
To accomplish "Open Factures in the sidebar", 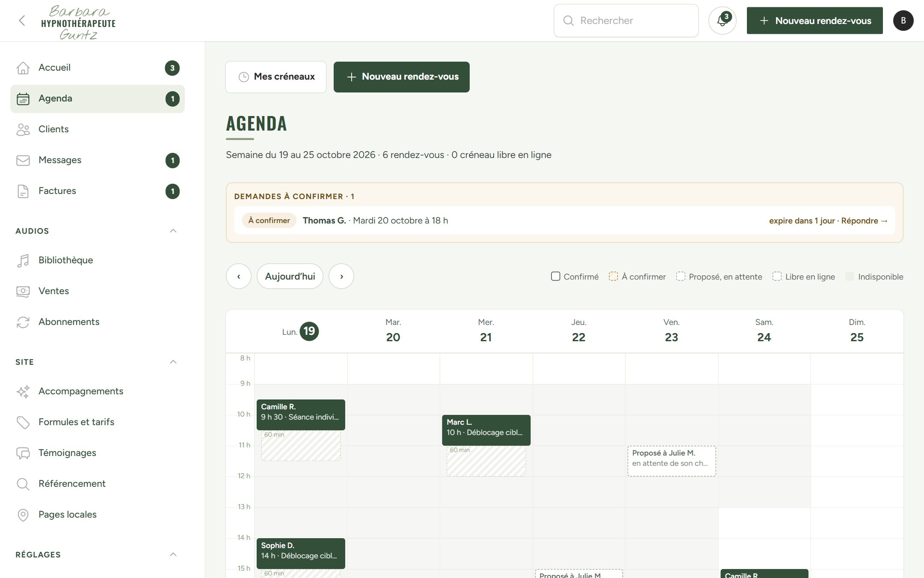I will tap(98, 191).
